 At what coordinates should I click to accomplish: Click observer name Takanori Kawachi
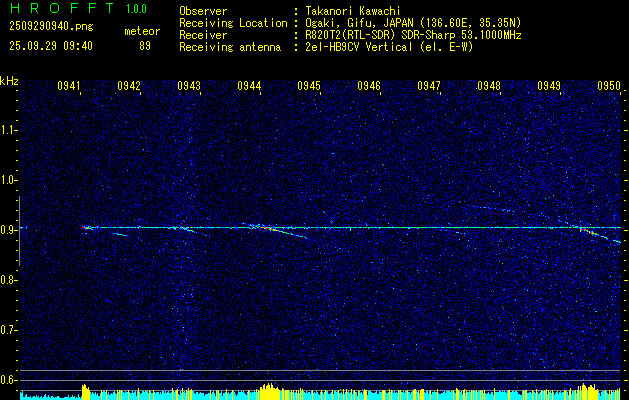(352, 12)
